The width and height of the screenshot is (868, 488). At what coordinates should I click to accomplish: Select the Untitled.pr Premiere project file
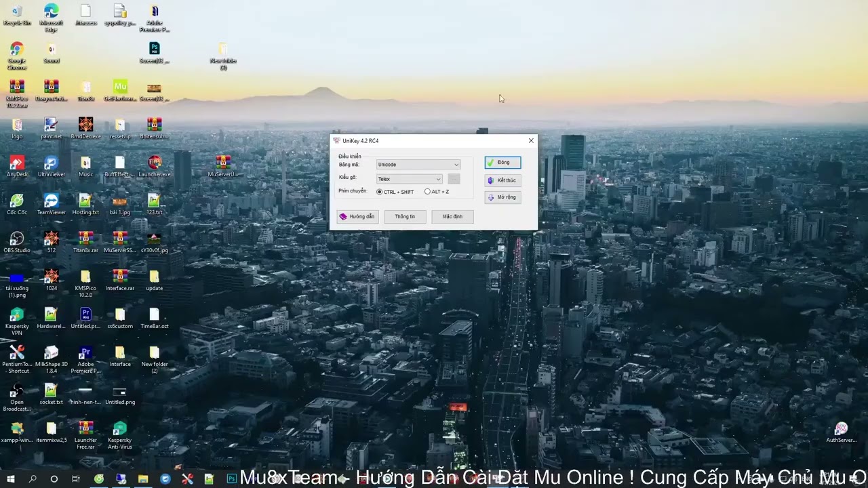pos(86,319)
